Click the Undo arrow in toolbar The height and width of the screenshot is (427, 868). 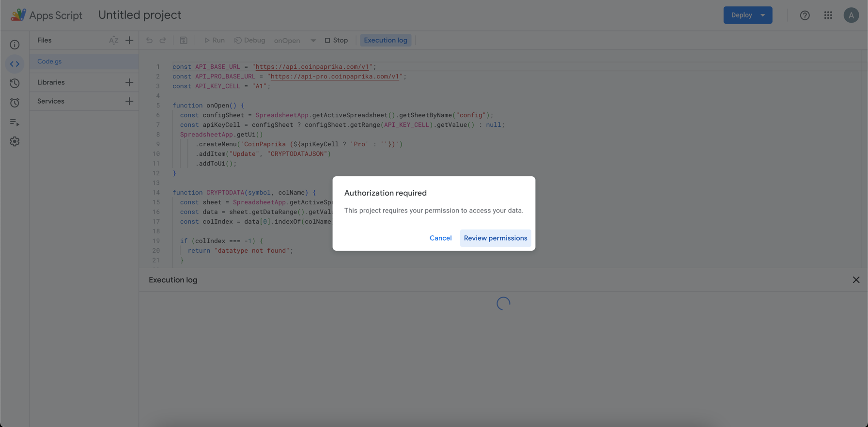pos(149,40)
